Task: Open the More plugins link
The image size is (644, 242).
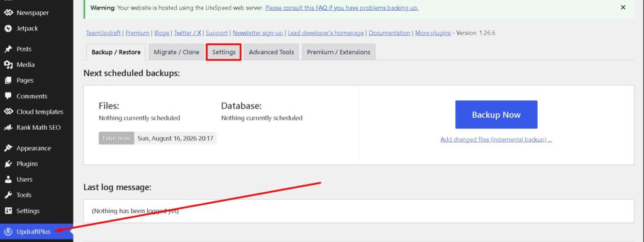Action: click(433, 33)
